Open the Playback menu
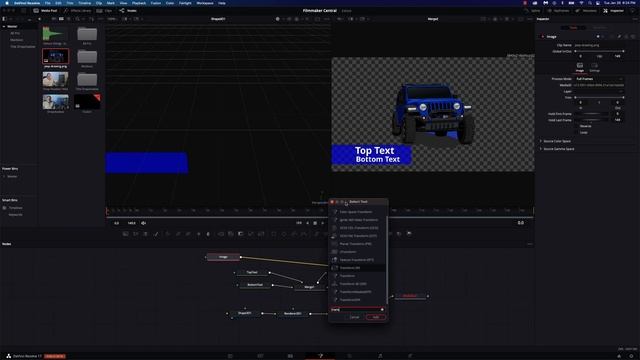The image size is (640, 360). point(139,3)
